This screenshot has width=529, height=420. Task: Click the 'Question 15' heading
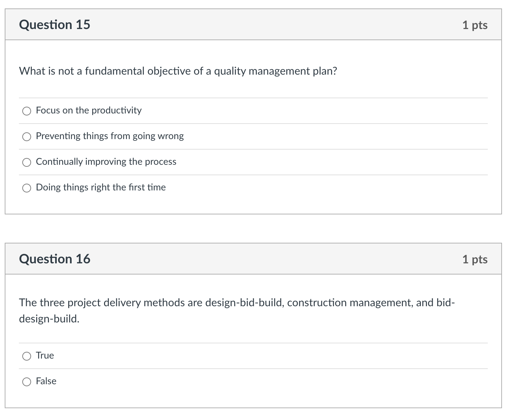[x=55, y=25]
